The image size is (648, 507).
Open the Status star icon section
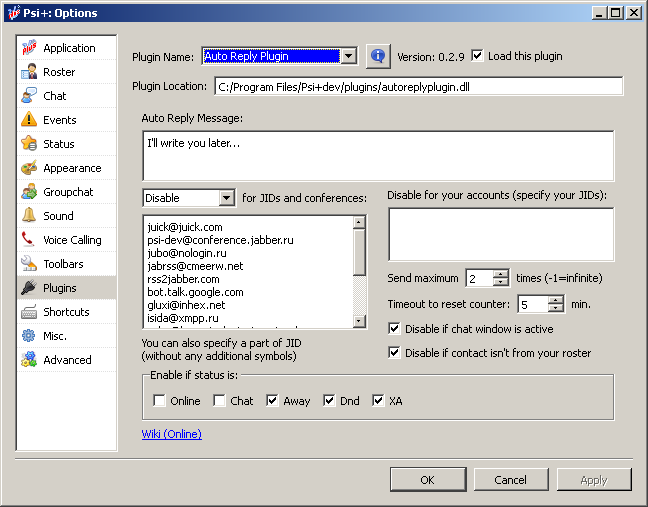(28, 144)
